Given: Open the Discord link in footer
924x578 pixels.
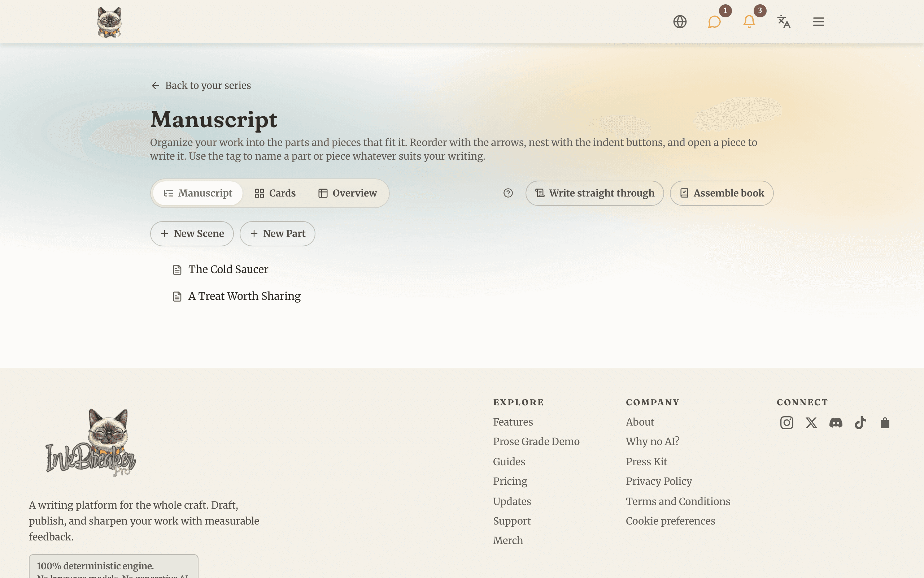Looking at the screenshot, I should 836,423.
